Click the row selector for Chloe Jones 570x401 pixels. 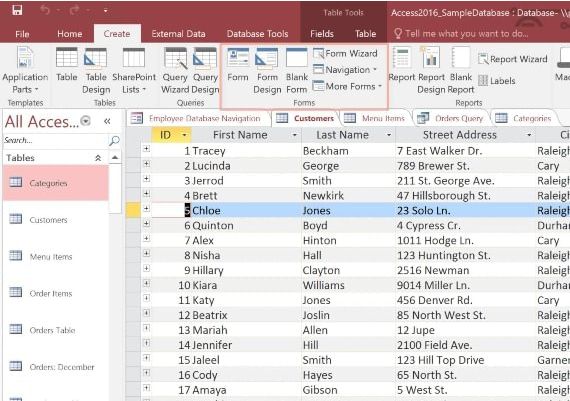(133, 210)
